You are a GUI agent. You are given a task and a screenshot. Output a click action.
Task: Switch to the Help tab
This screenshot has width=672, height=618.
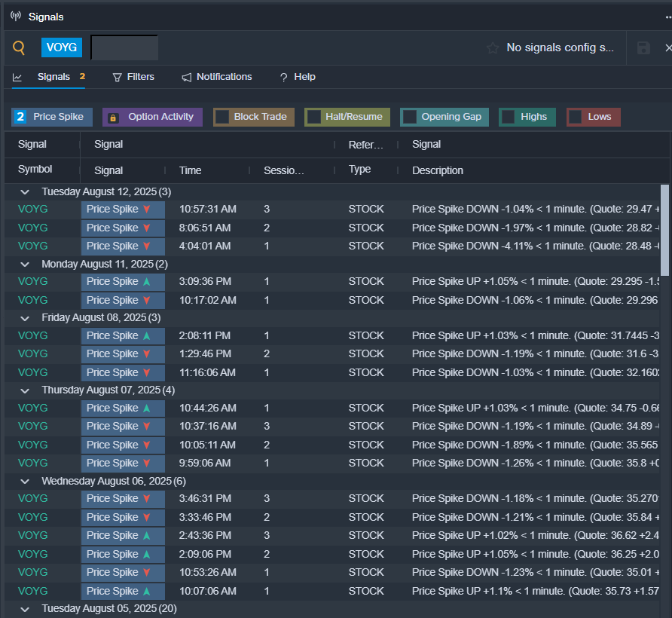coord(298,77)
